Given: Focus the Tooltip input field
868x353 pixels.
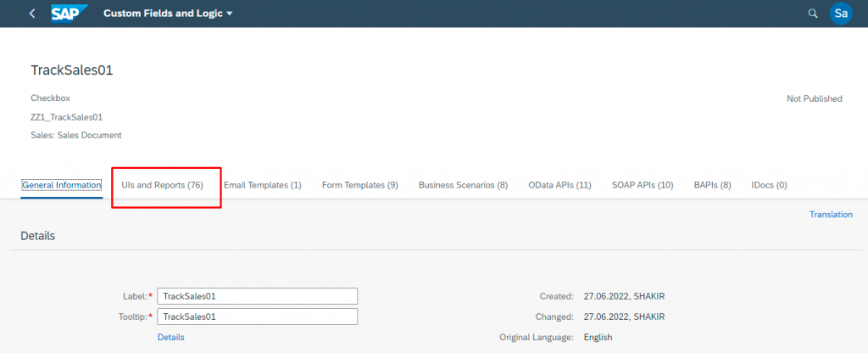Looking at the screenshot, I should click(x=258, y=317).
